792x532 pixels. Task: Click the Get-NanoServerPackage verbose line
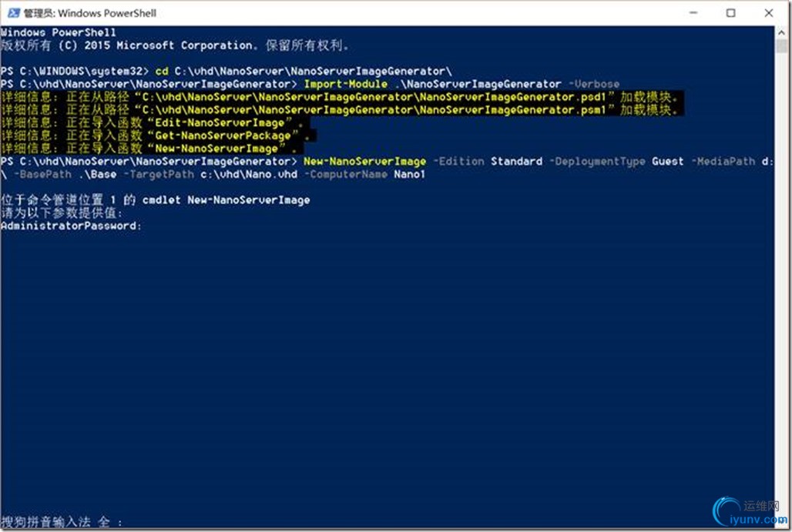tap(158, 136)
